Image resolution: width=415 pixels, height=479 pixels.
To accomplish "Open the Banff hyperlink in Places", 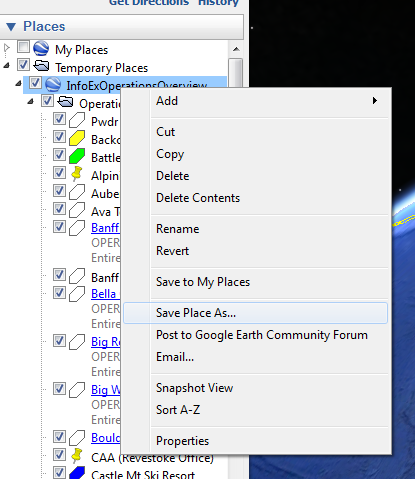I will pyautogui.click(x=105, y=228).
